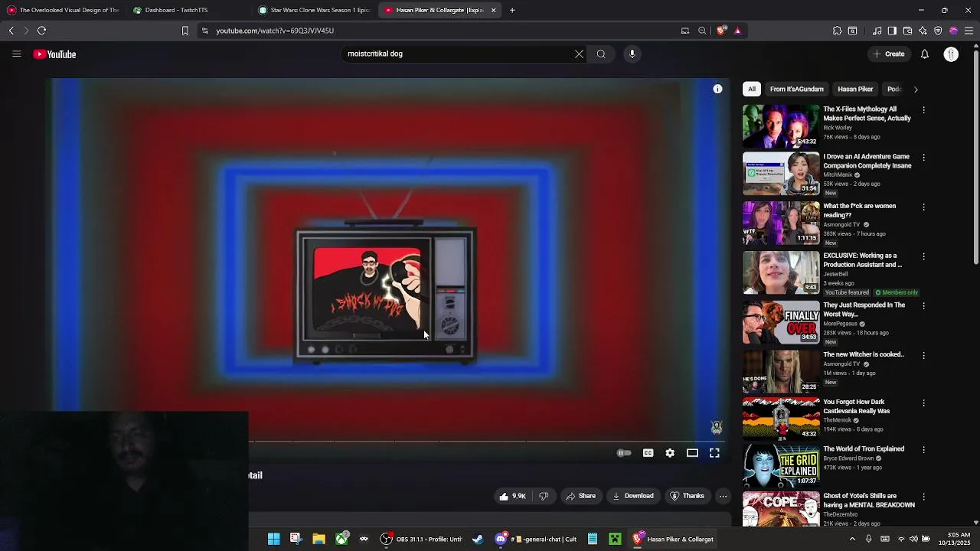Enter fullscreen on the video
The image size is (980, 551).
click(x=714, y=453)
